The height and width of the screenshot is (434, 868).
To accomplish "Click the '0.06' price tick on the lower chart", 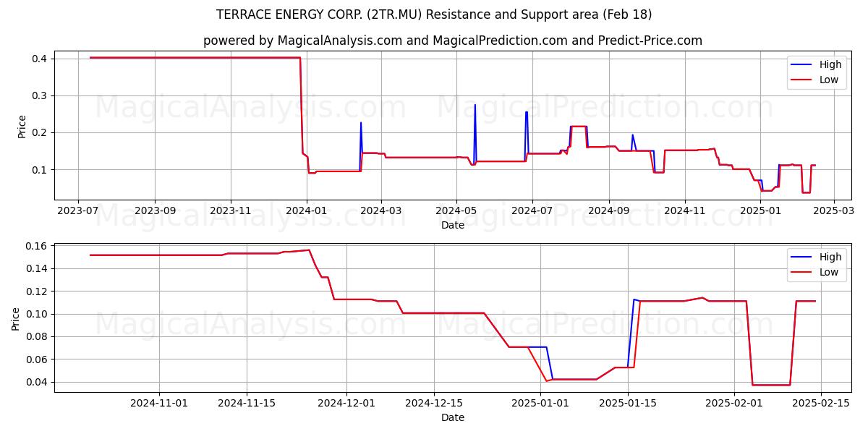I will [38, 359].
